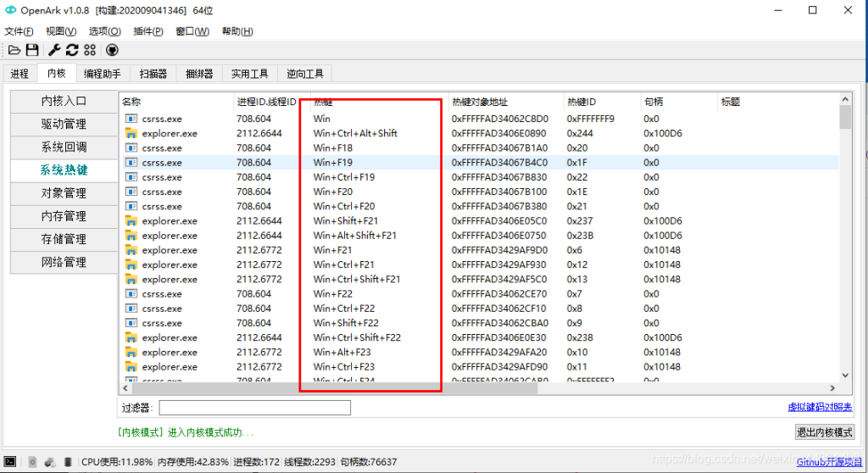Select 内存管理 in the side panel

point(64,216)
